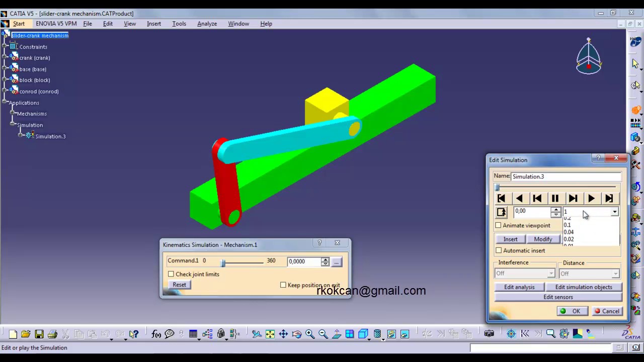Open the Tools menu
644x362 pixels.
[179, 24]
